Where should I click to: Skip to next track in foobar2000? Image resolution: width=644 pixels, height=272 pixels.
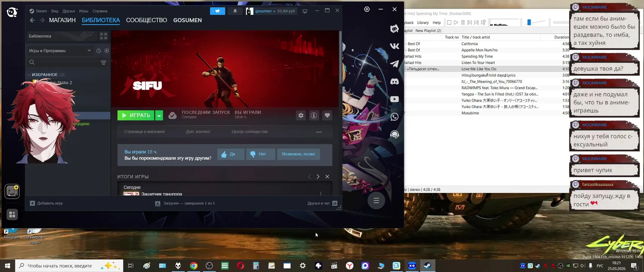pos(476,23)
